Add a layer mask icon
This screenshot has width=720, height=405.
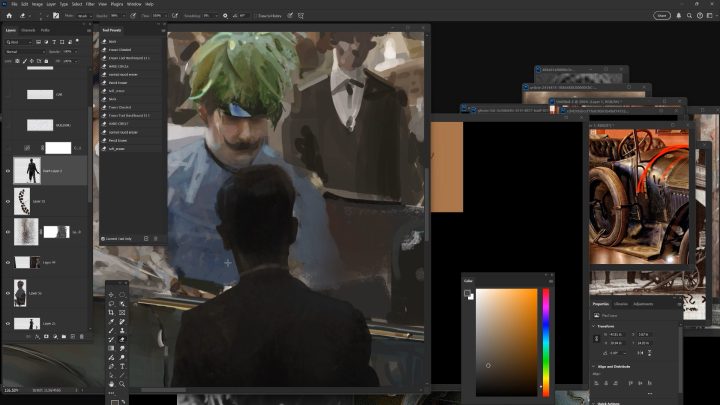click(46, 337)
